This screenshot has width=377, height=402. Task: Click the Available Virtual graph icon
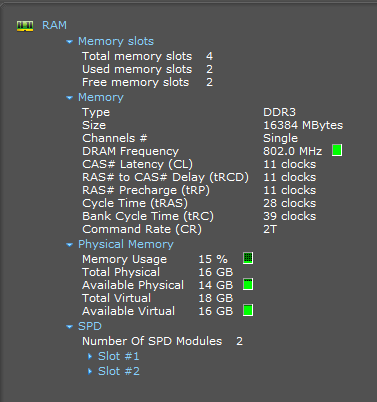248,310
